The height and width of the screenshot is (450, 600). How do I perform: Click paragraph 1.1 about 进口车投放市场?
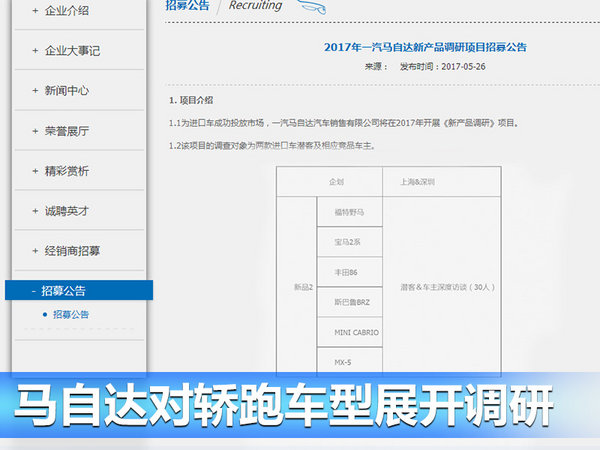pyautogui.click(x=344, y=123)
